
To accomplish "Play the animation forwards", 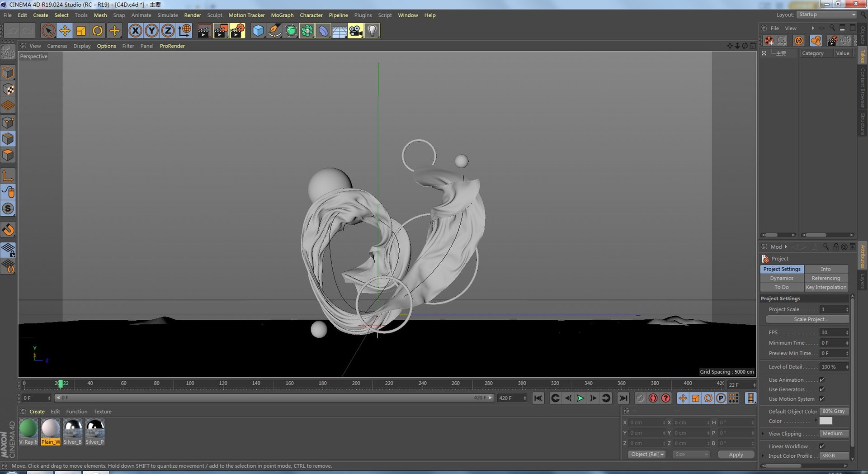I will point(580,398).
